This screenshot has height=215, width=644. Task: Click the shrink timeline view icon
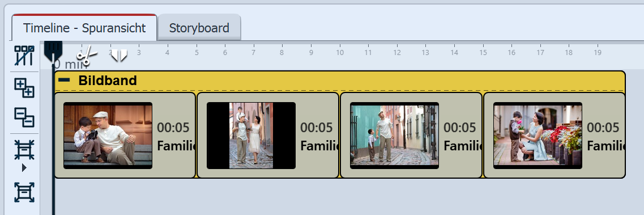(24, 150)
